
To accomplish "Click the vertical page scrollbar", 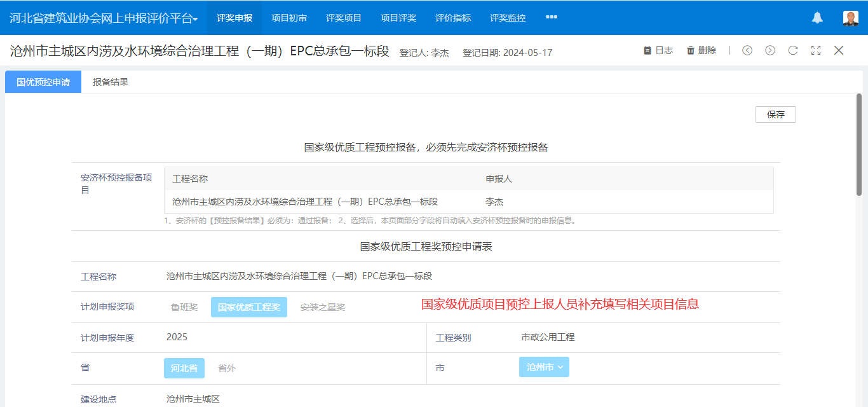I will (x=859, y=146).
